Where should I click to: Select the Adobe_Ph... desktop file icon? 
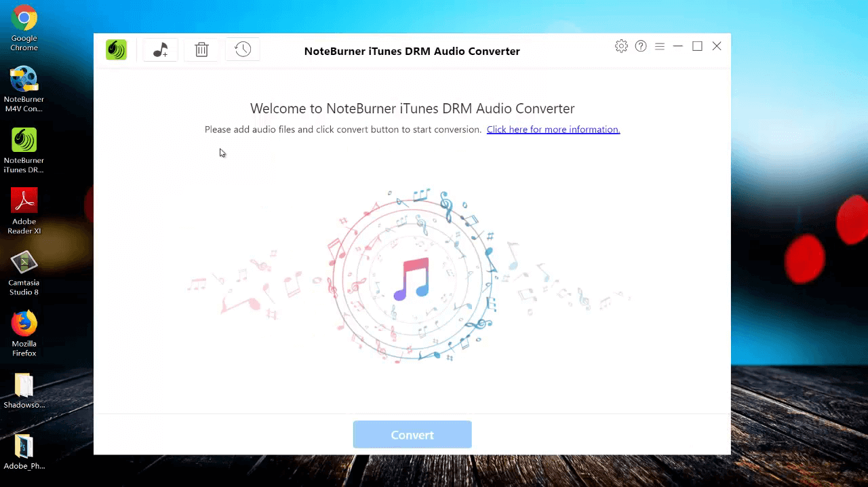[x=24, y=452]
